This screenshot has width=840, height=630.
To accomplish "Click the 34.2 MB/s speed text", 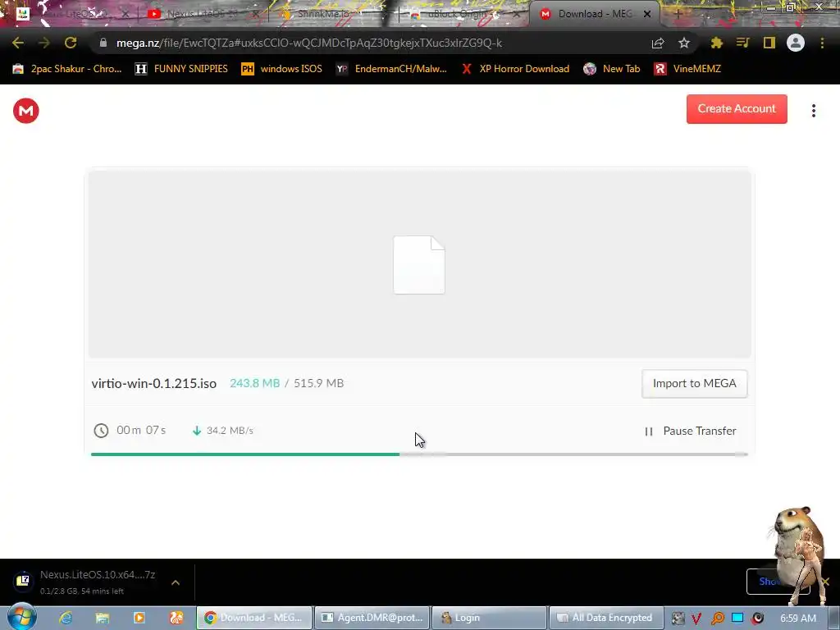I will [x=230, y=431].
